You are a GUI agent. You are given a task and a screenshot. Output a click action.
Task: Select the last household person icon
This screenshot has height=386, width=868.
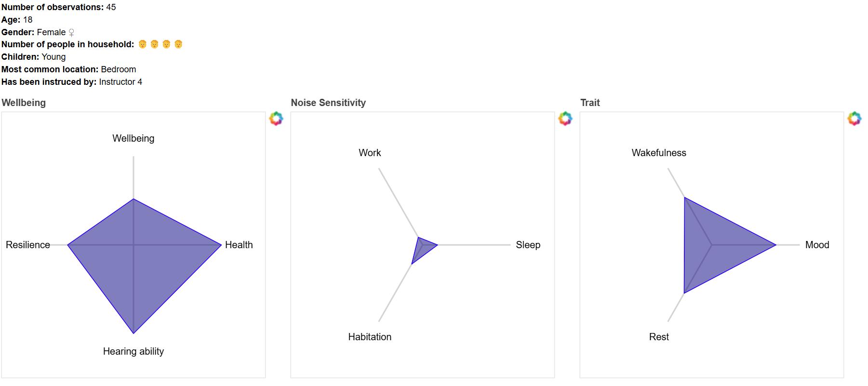[178, 44]
